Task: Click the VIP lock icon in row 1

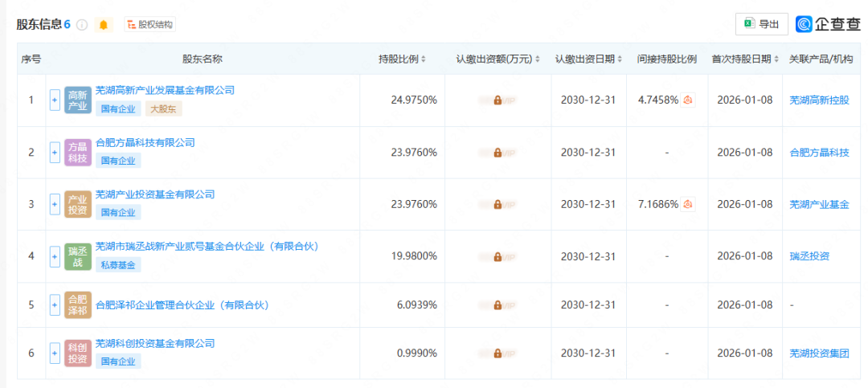Action: click(497, 100)
